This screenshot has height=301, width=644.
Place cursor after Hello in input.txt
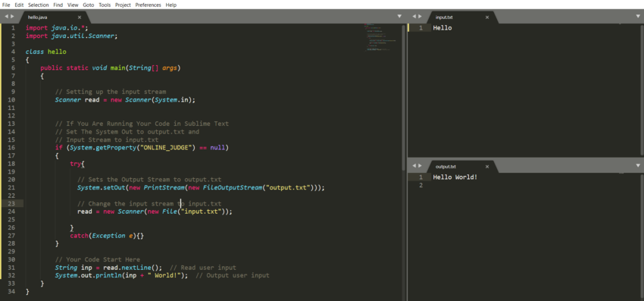click(x=452, y=28)
